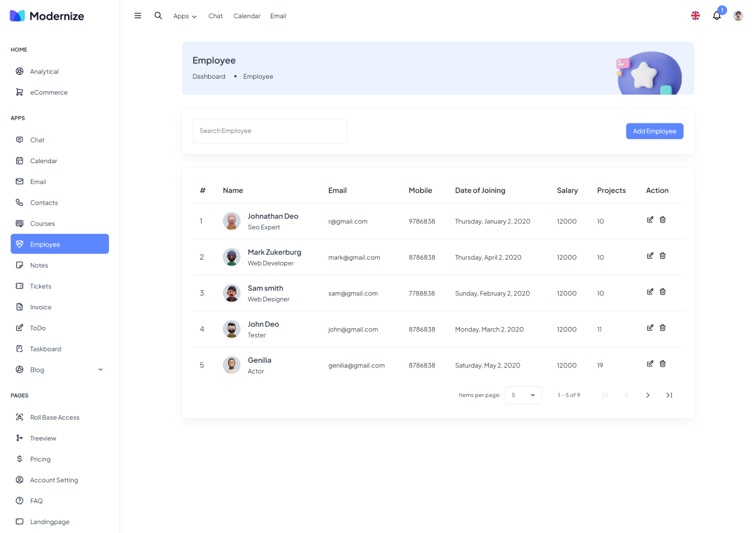This screenshot has width=756, height=533.
Task: Open the Items per page dropdown
Action: [523, 395]
